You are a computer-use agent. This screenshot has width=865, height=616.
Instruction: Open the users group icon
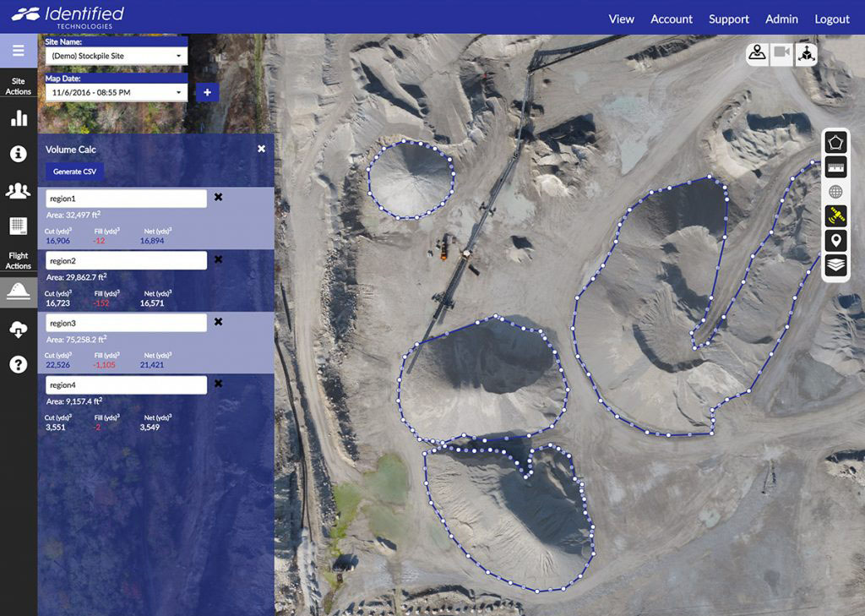click(19, 191)
